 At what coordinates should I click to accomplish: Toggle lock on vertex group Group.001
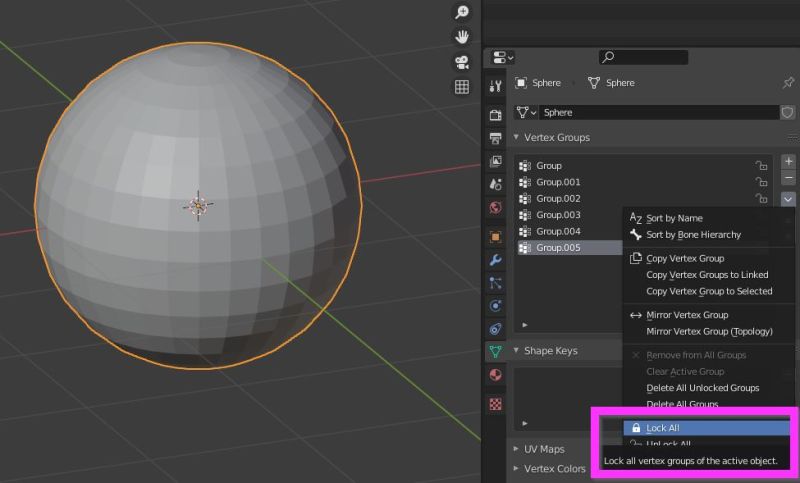click(761, 182)
